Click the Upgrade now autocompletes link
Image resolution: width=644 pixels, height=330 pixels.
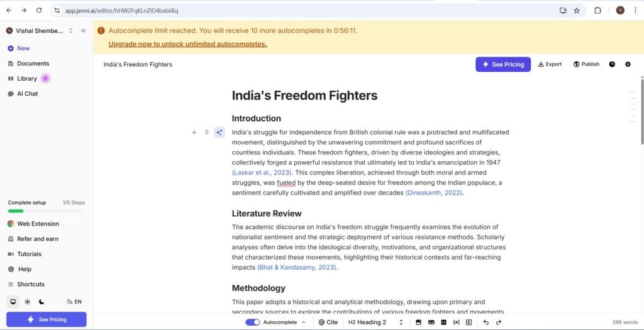[187, 44]
